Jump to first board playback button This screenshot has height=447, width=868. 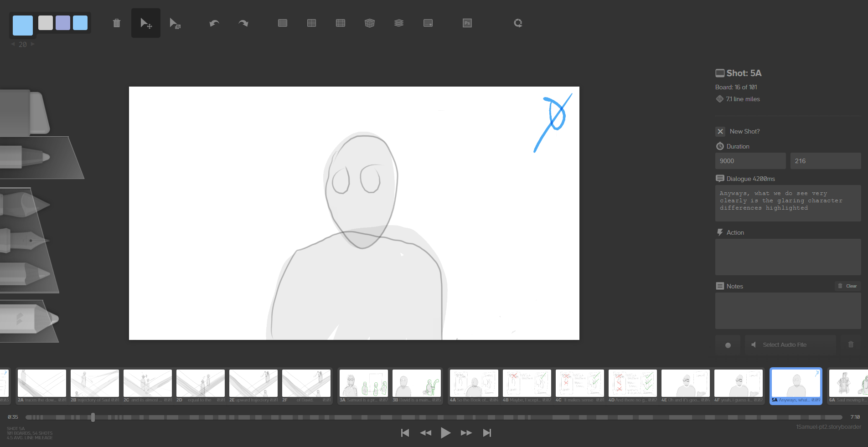click(x=405, y=433)
